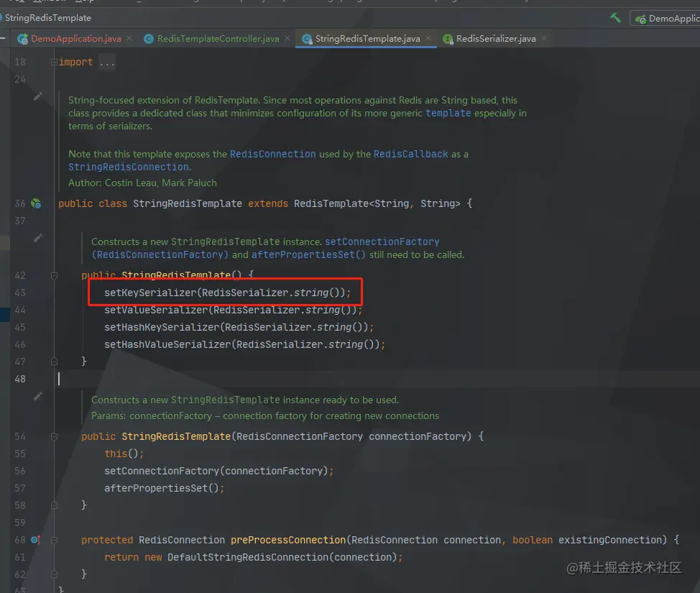
Task: Click the this() call on line 55
Action: (124, 454)
